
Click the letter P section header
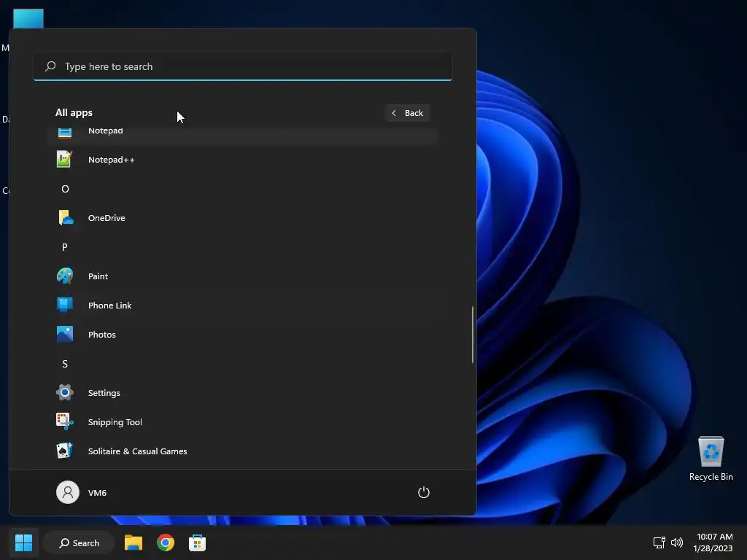coord(65,247)
